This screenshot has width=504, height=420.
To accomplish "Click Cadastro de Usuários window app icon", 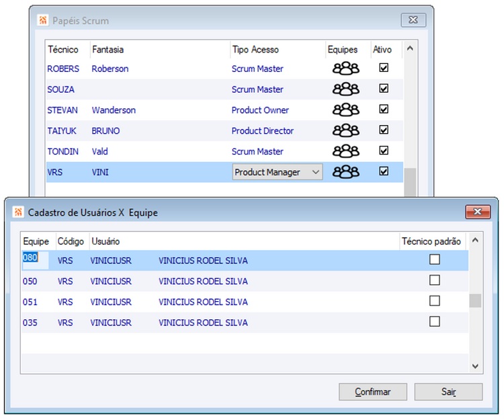I will coord(18,212).
